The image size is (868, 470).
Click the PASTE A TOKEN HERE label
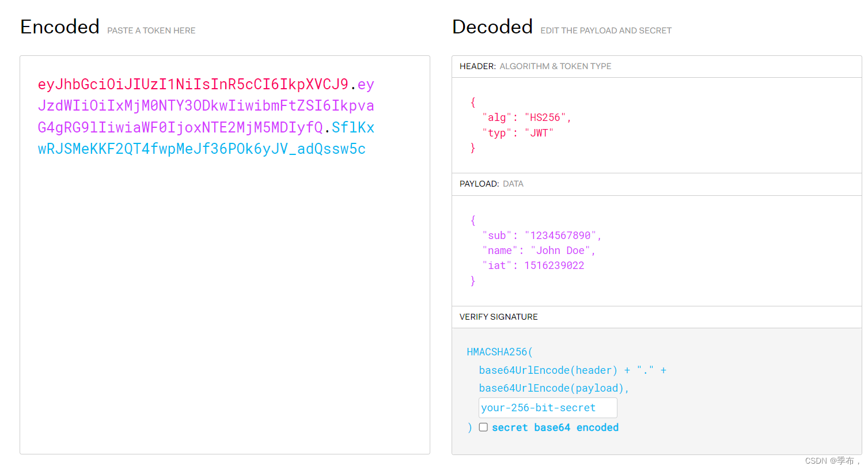point(151,31)
